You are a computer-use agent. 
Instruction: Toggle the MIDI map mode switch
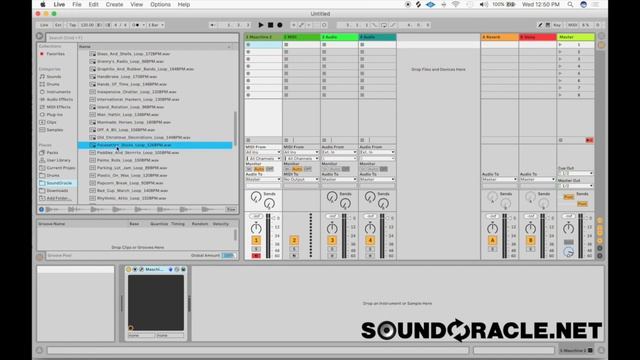(x=573, y=25)
